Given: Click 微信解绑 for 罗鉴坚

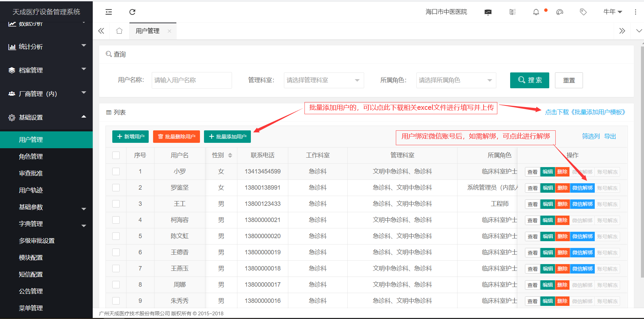Looking at the screenshot, I should [x=582, y=188].
